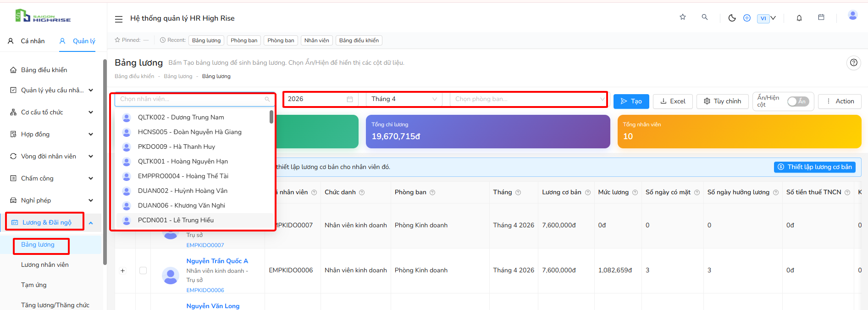
Task: Toggle dark mode moon icon
Action: point(732,18)
